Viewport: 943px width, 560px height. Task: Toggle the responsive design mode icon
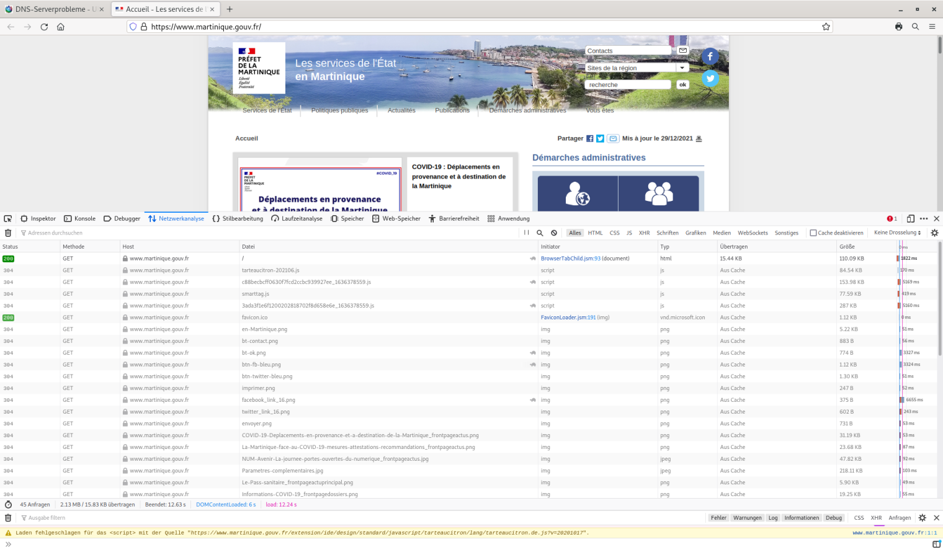tap(910, 218)
